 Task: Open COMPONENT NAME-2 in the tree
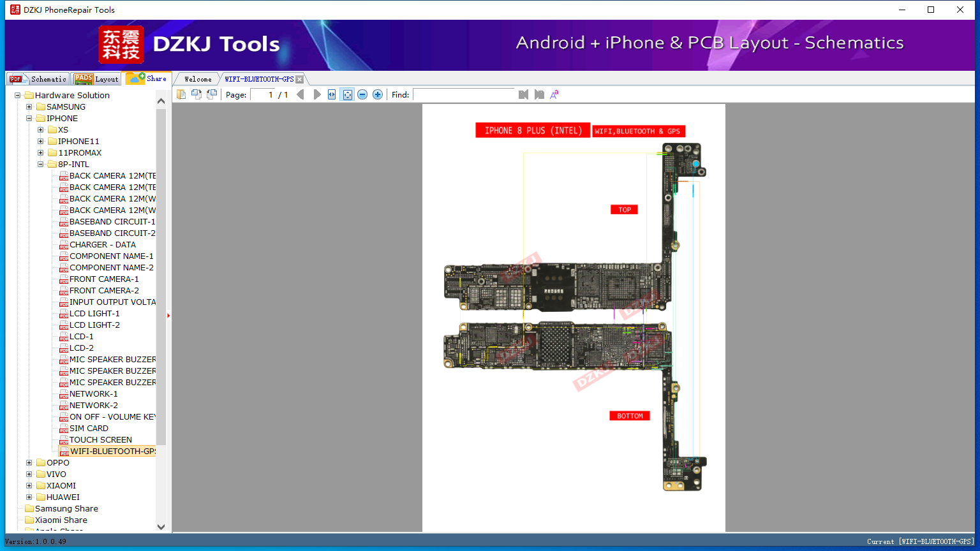112,268
